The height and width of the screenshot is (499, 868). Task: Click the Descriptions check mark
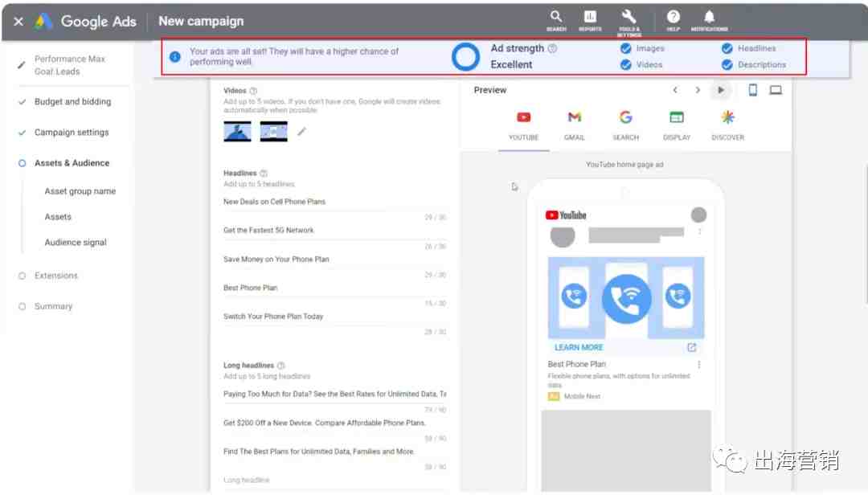point(727,65)
